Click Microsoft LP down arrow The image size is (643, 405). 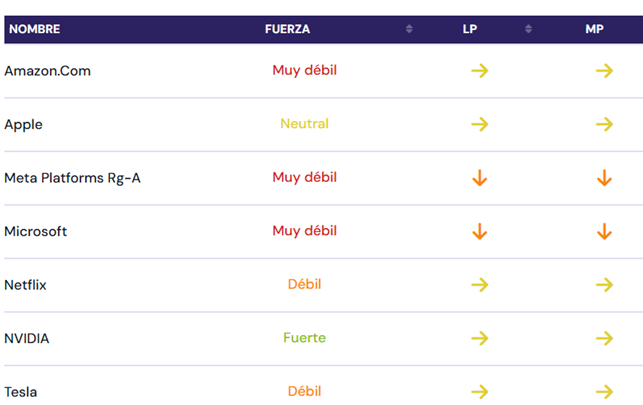(479, 232)
